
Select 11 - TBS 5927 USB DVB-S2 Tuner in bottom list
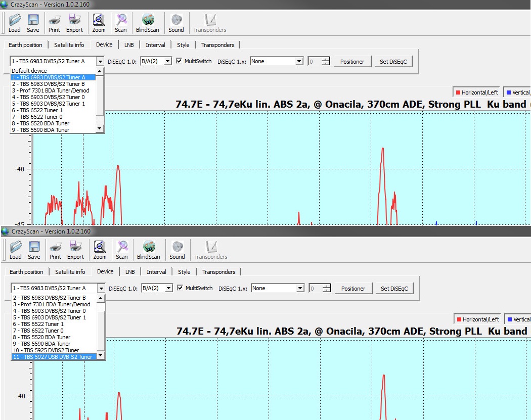tap(54, 357)
